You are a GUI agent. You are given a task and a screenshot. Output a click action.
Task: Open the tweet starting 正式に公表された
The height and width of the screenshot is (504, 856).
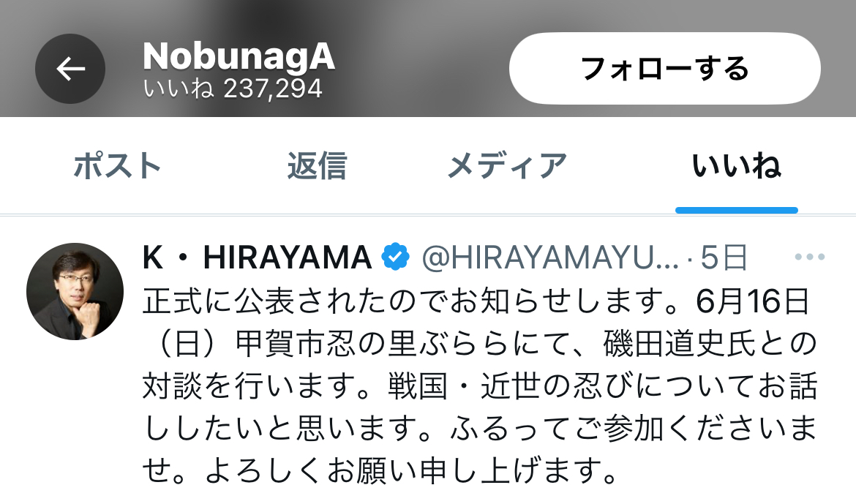[x=481, y=385]
